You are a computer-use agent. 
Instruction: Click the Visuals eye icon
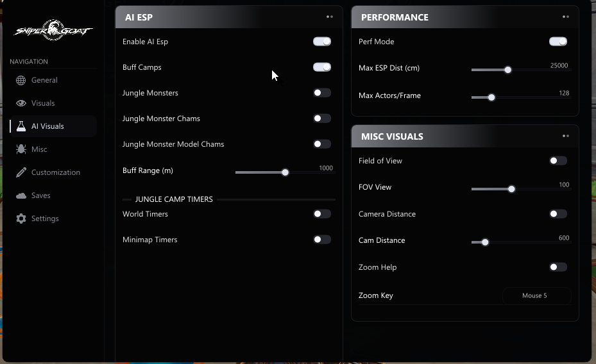click(x=21, y=103)
